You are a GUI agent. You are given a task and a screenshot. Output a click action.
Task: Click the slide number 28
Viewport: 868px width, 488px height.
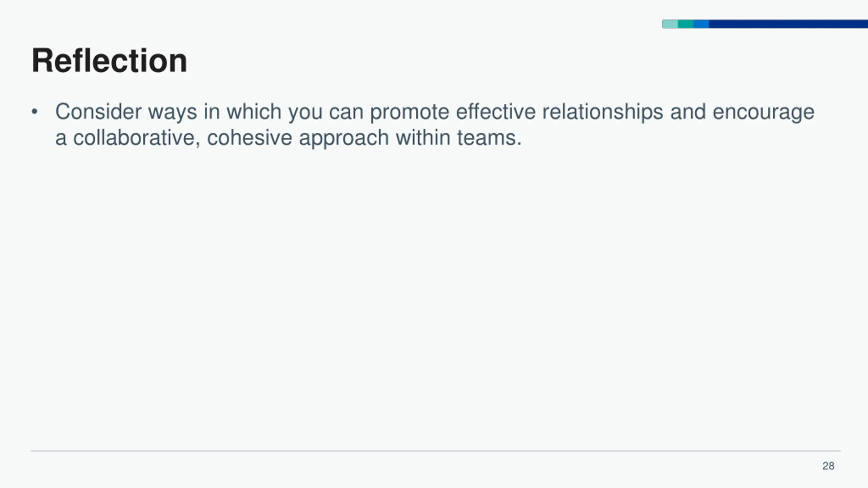[828, 466]
